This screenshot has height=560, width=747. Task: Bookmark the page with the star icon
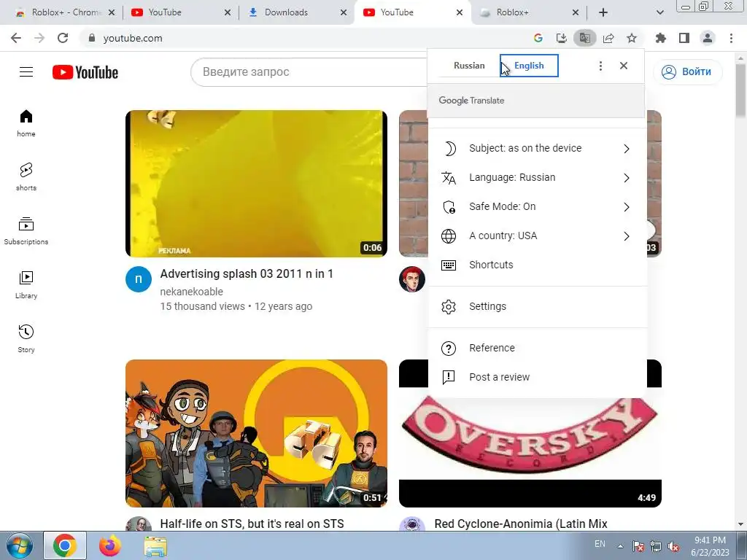pyautogui.click(x=632, y=38)
